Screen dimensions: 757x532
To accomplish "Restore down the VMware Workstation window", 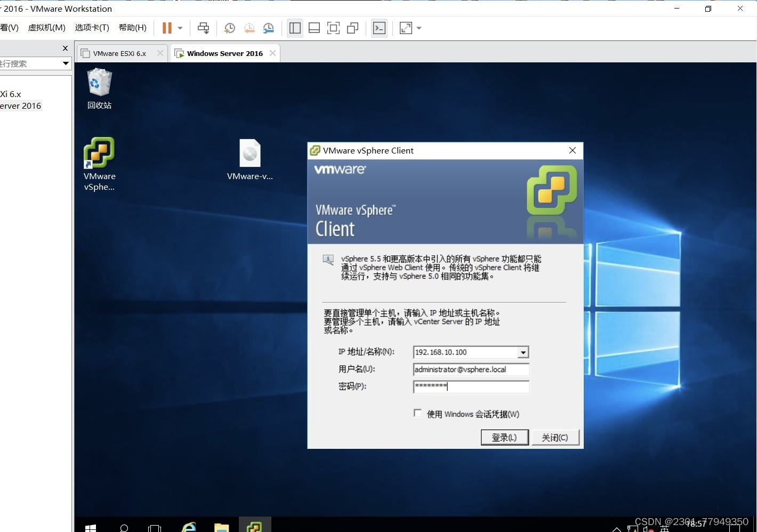I will (708, 9).
